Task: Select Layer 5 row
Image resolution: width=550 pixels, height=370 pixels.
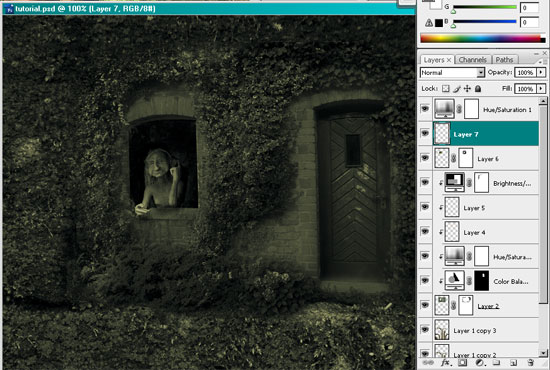Action: [486, 208]
